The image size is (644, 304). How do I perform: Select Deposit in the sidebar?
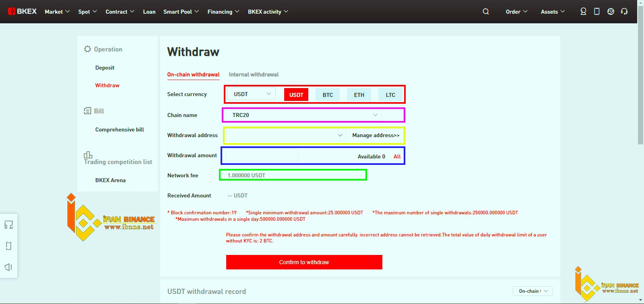[x=105, y=68]
